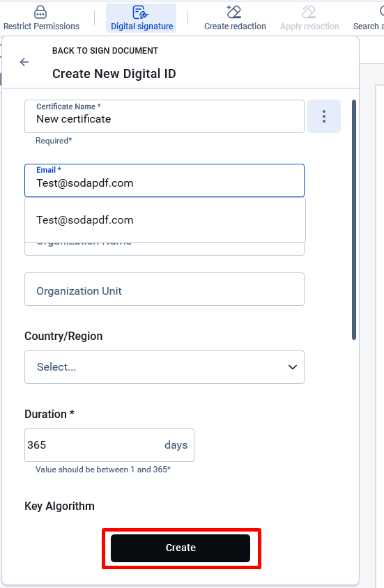This screenshot has width=384, height=588.
Task: Click the panel's vertical scrollbar
Action: tap(353, 219)
